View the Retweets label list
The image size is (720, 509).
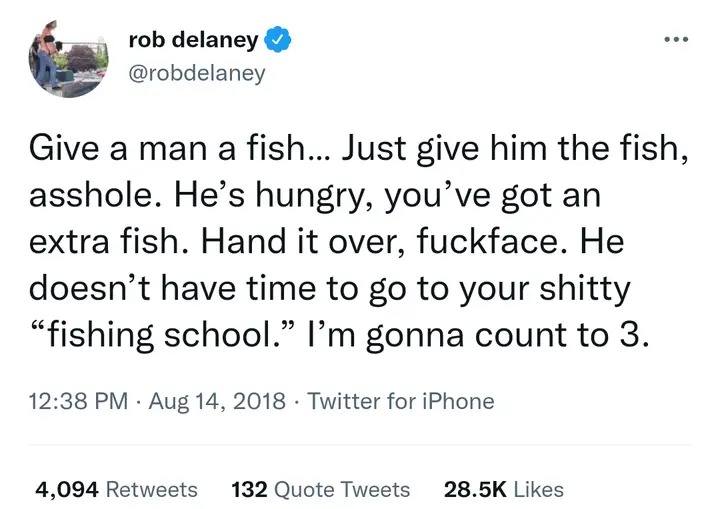point(151,489)
